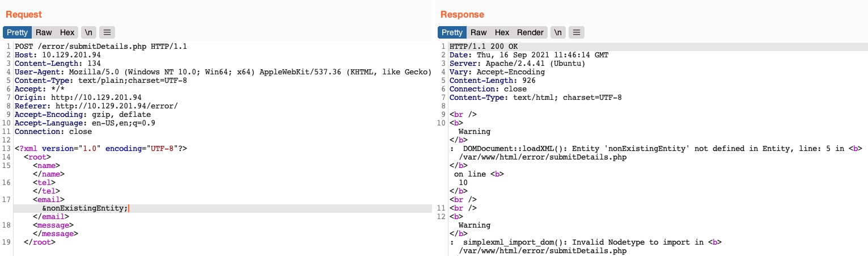
Task: Toggle non-printable characters in the Request pane
Action: click(89, 32)
